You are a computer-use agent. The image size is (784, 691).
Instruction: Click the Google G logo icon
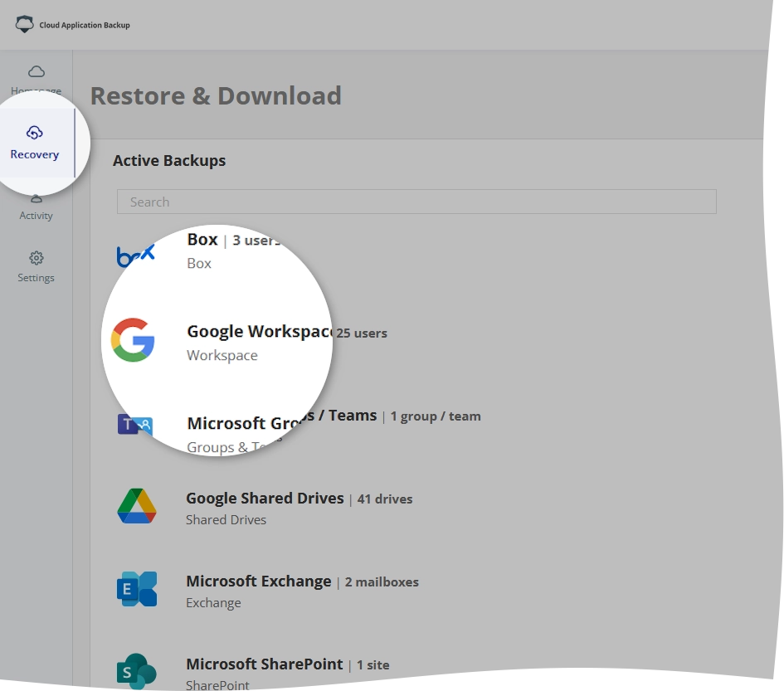point(133,340)
